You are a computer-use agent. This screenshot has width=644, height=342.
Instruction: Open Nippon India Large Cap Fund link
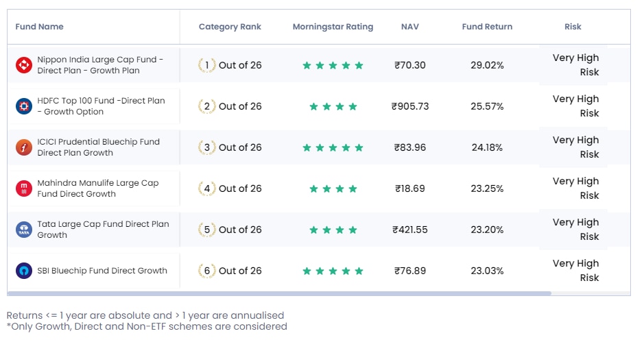pos(100,65)
